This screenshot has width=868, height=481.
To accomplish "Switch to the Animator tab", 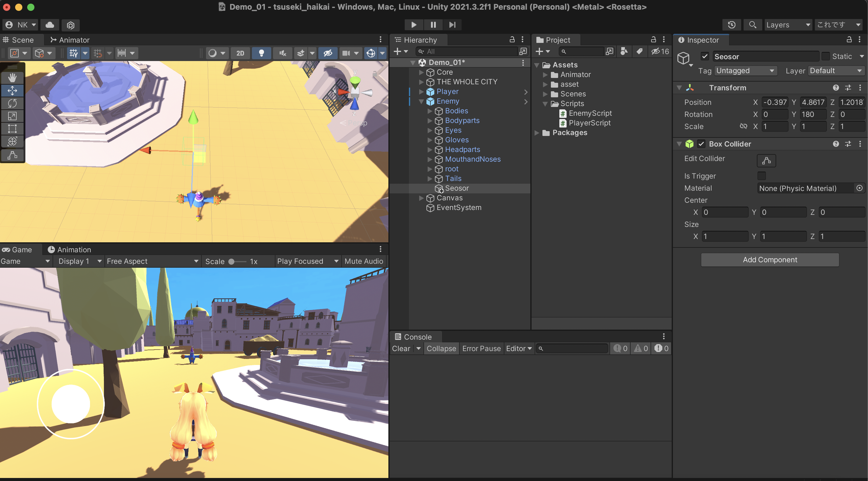I will pyautogui.click(x=70, y=40).
